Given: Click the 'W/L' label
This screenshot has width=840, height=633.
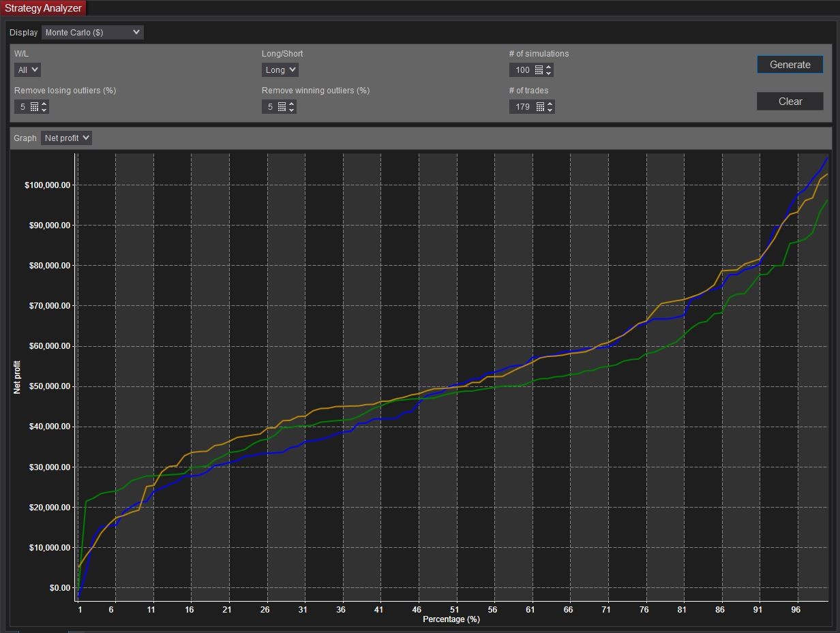Looking at the screenshot, I should pos(22,54).
